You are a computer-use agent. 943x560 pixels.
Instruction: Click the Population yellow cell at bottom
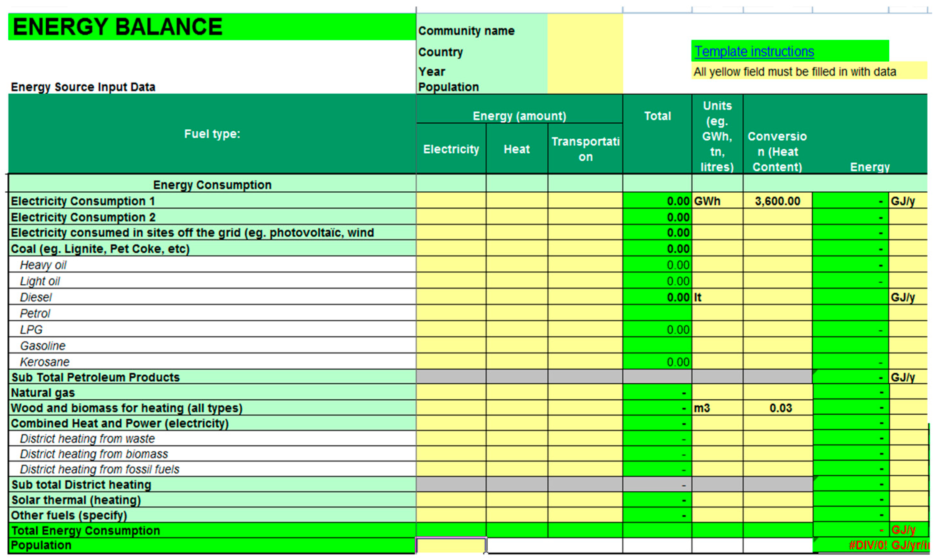coord(450,545)
